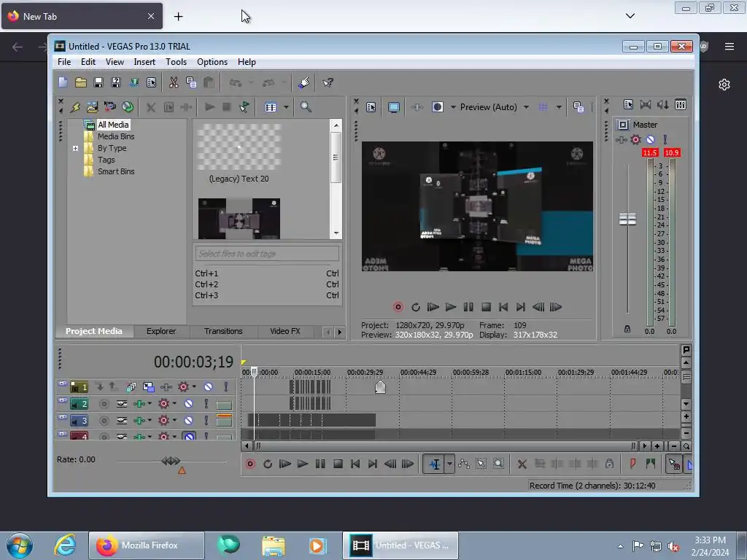Open the overlays grid dropdown arrow
The image size is (747, 560).
[x=559, y=107]
